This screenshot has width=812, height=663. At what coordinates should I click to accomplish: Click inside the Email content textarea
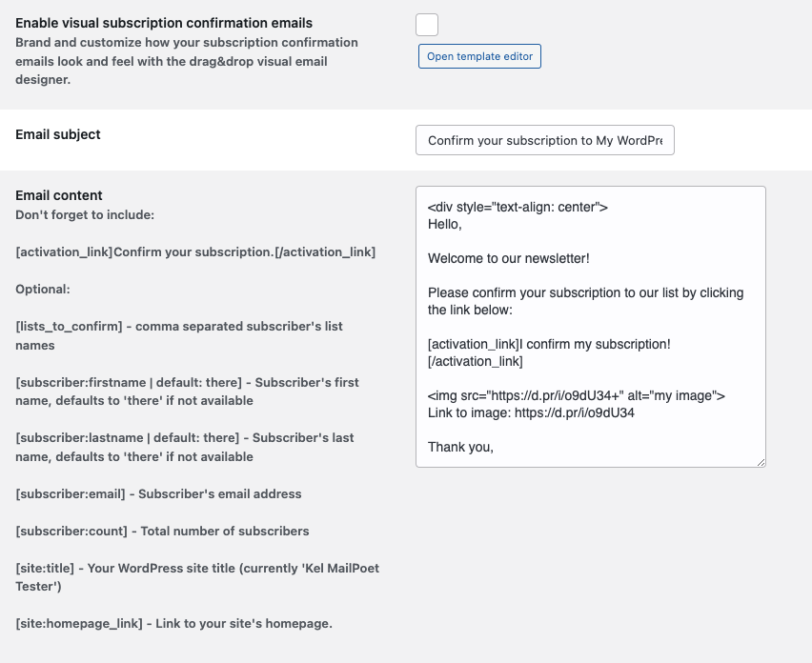click(590, 327)
